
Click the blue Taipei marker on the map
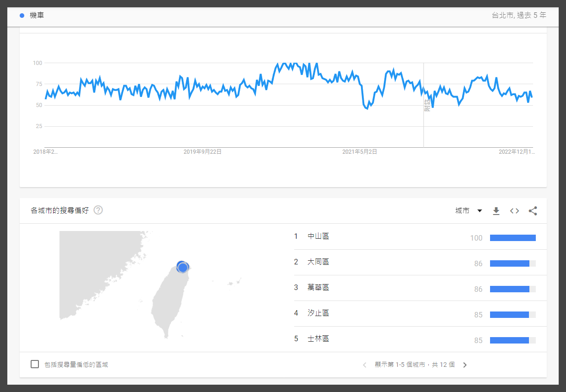(183, 267)
